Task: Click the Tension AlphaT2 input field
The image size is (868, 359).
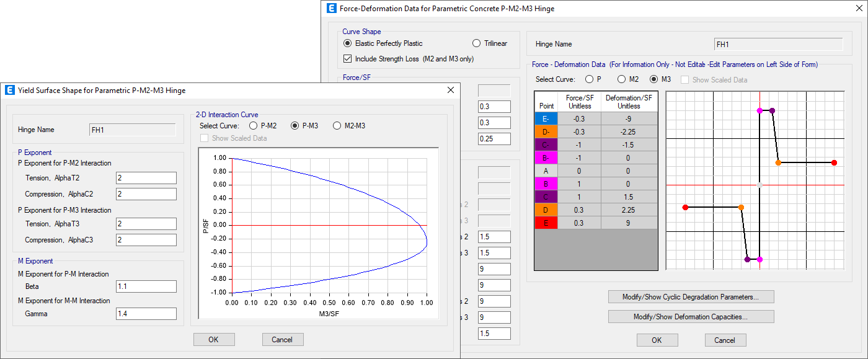Action: coord(146,178)
